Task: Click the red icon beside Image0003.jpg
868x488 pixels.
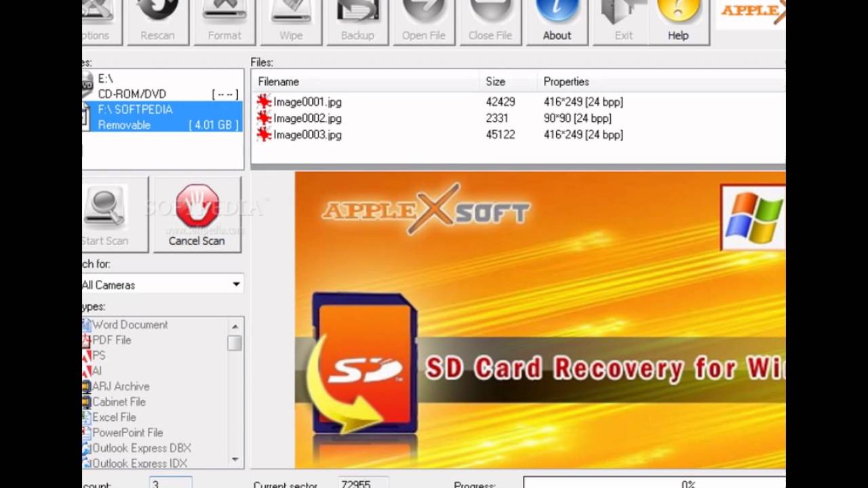Action: pyautogui.click(x=264, y=134)
